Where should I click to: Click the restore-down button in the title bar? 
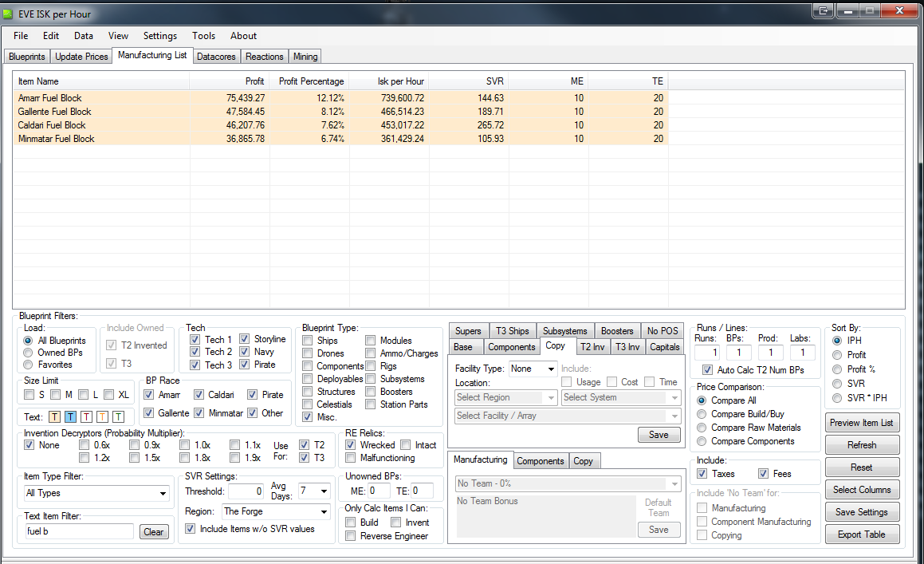(x=869, y=10)
